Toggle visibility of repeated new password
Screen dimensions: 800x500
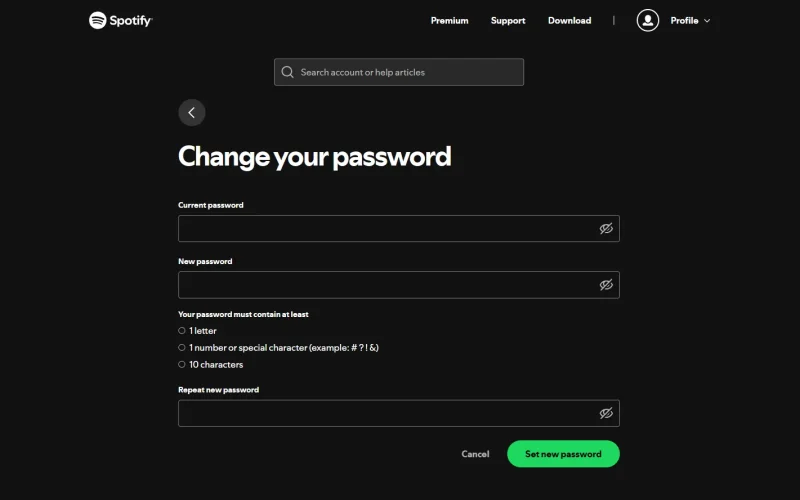606,413
